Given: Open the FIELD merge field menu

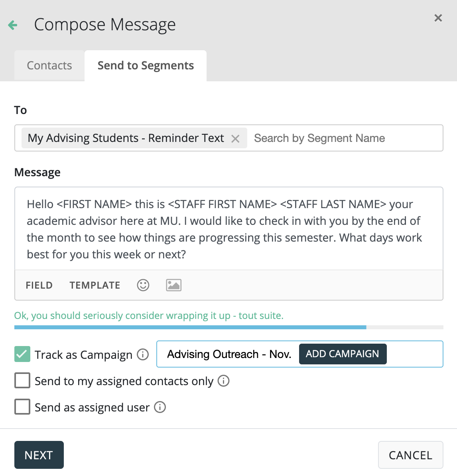Looking at the screenshot, I should tap(39, 285).
